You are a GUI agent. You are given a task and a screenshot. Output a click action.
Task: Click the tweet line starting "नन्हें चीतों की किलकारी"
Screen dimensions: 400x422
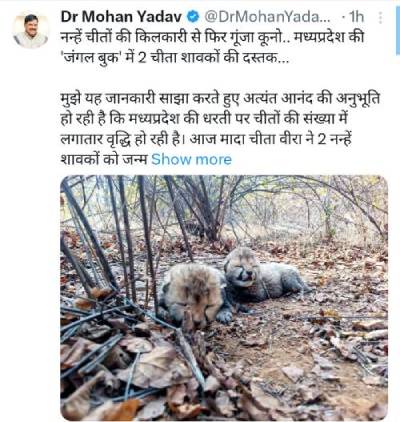point(212,37)
